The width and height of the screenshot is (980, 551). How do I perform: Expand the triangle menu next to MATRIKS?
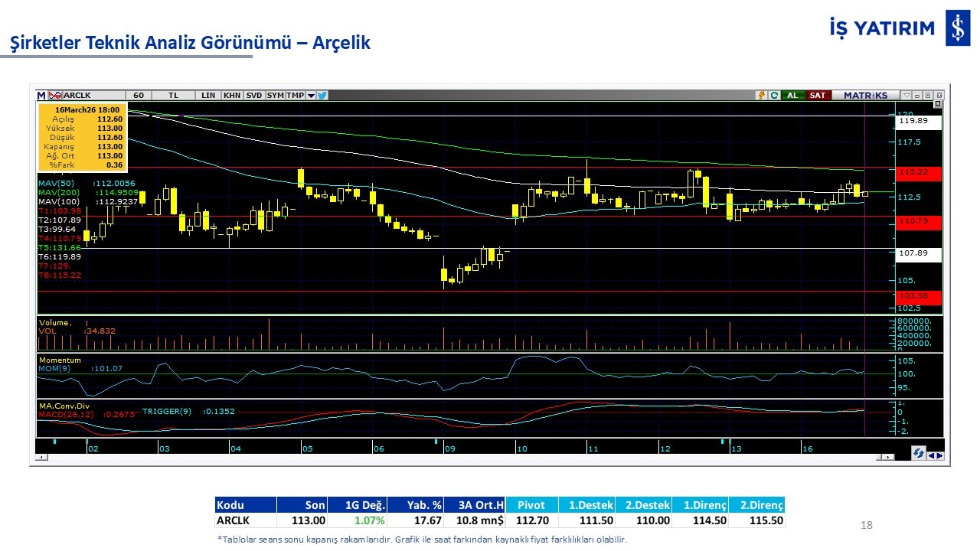coord(906,96)
